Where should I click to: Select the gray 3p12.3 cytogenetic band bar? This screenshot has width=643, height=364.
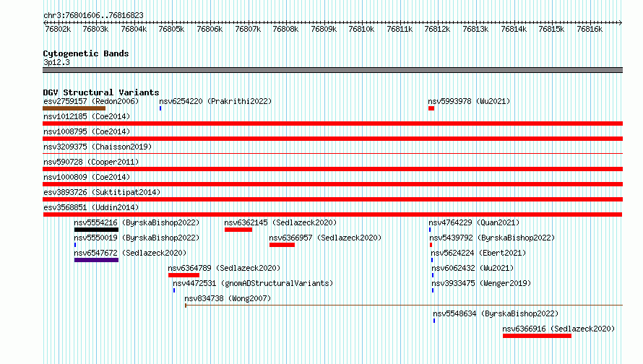coord(332,70)
